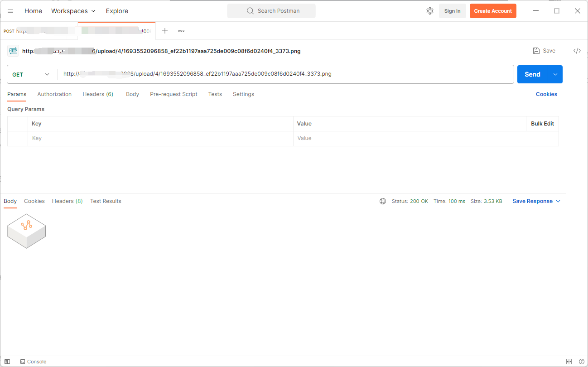Expand the Workspaces dropdown
This screenshot has width=588, height=367.
tap(73, 11)
